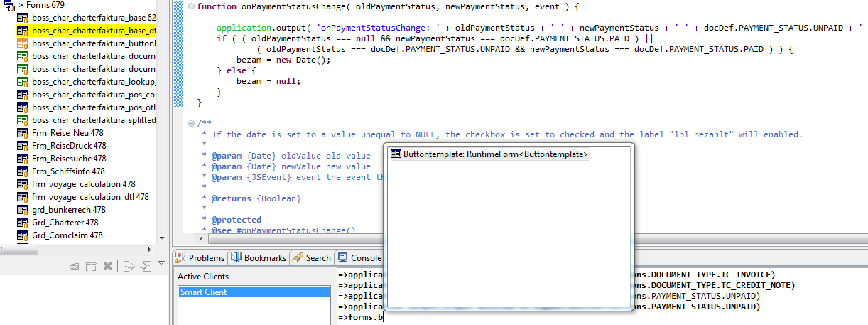
Task: Select Grd_Charterer 478 form
Action: [67, 223]
